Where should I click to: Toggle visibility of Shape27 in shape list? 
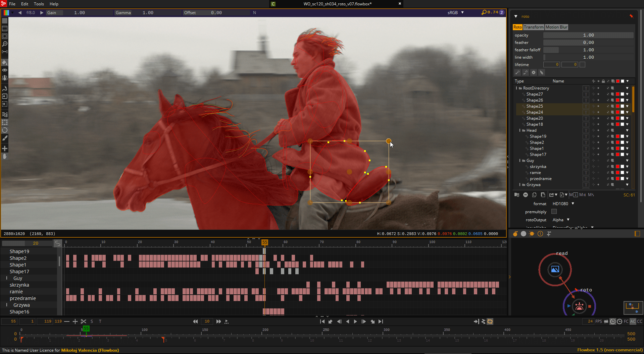tap(608, 94)
